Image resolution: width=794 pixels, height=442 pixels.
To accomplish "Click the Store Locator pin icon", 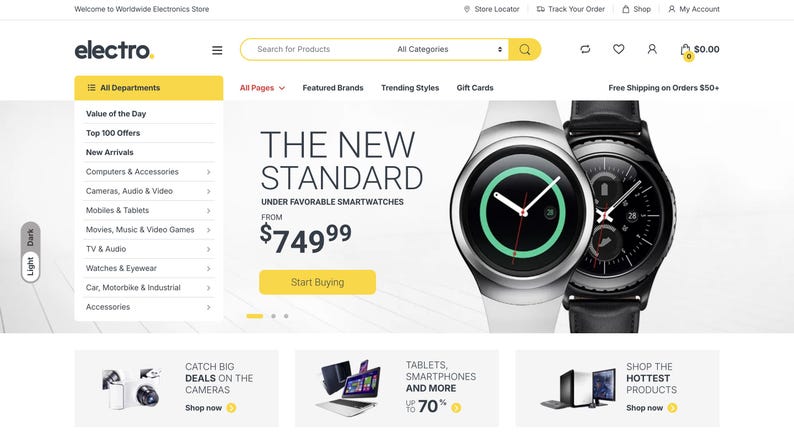I will (x=467, y=9).
